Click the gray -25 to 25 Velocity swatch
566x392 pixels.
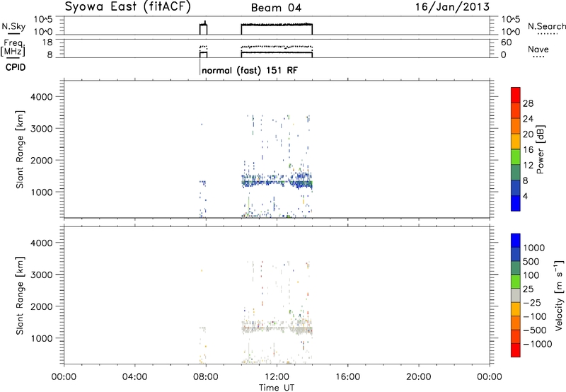pos(516,295)
